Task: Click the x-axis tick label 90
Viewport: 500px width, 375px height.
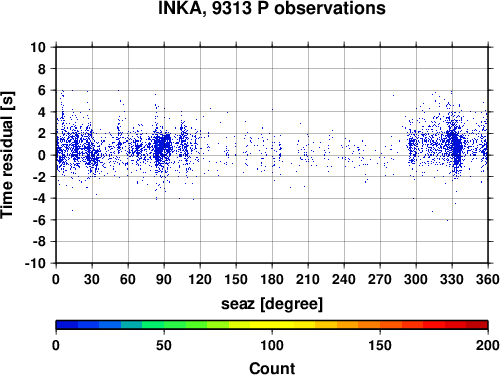Action: 164,279
